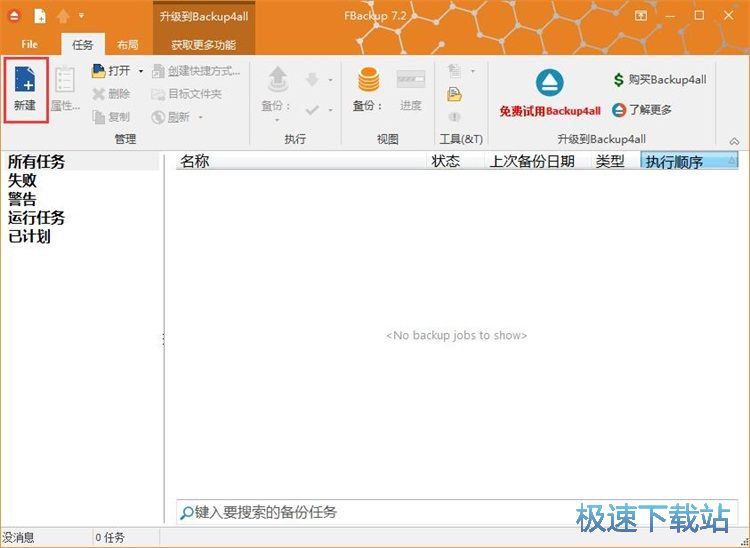Select 运行任务 in the sidebar

36,218
